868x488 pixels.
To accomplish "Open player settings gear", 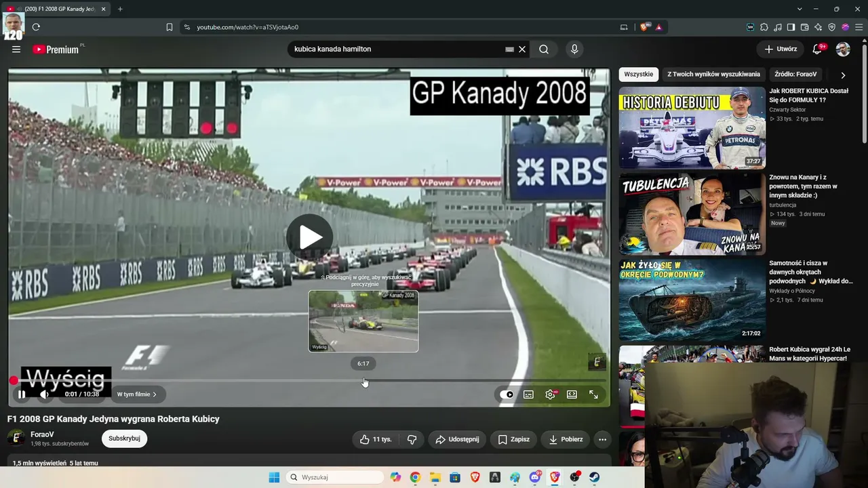I will pyautogui.click(x=550, y=394).
